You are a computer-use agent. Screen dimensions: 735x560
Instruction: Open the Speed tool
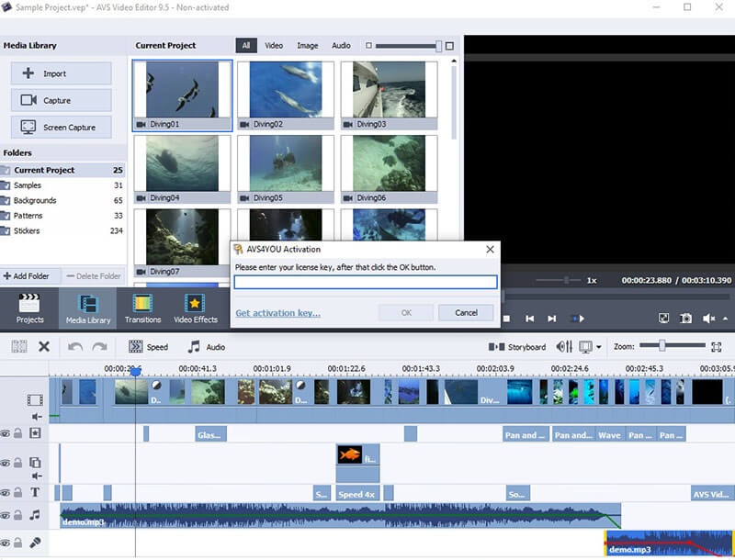[148, 347]
